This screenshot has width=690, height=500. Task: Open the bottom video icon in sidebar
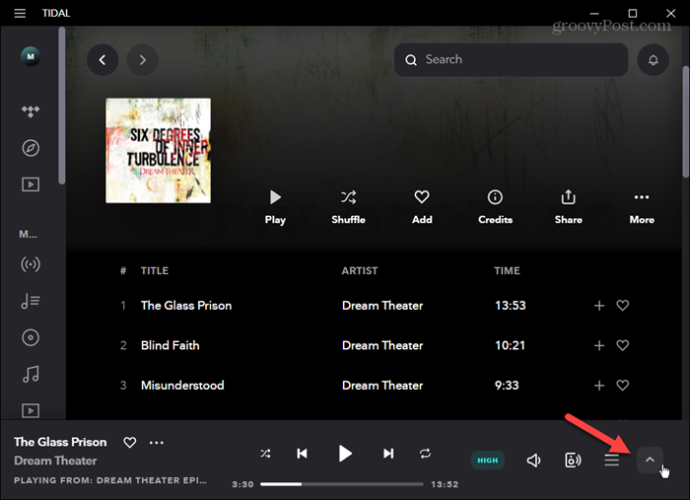coord(30,411)
